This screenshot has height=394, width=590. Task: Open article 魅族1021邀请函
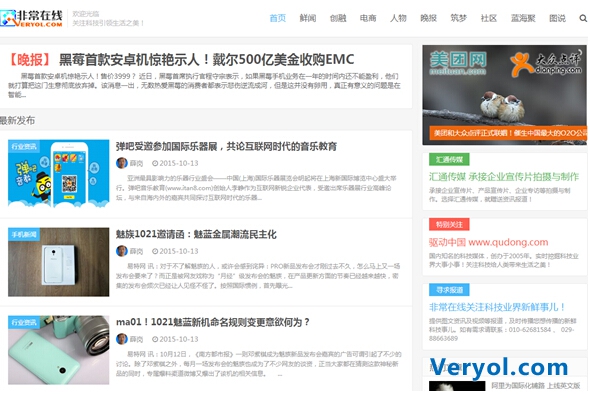196,234
